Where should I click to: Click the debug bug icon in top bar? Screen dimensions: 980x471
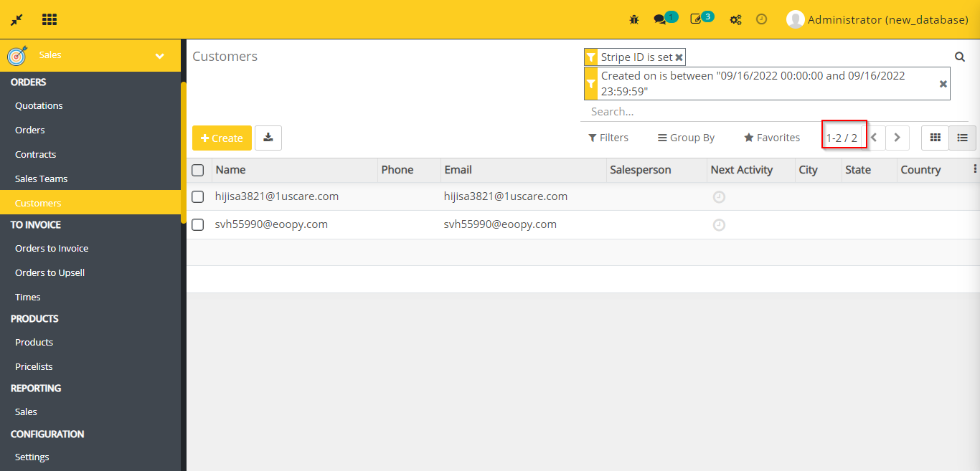pyautogui.click(x=634, y=19)
